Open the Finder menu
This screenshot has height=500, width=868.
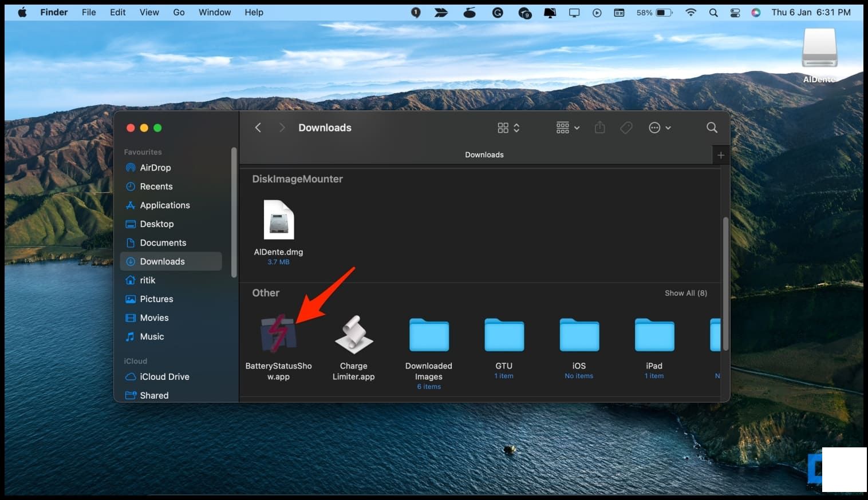[54, 12]
